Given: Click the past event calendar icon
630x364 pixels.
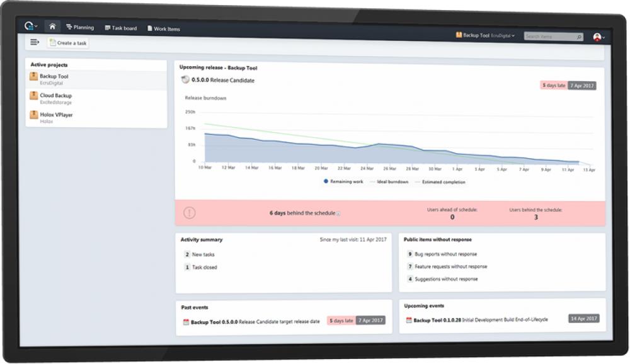Looking at the screenshot, I should click(186, 321).
